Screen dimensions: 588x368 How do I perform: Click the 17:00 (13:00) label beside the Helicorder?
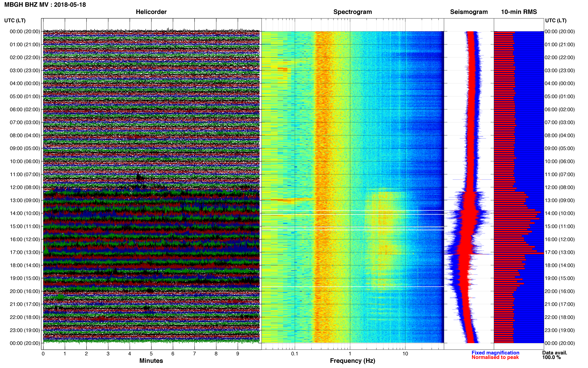pyautogui.click(x=25, y=252)
